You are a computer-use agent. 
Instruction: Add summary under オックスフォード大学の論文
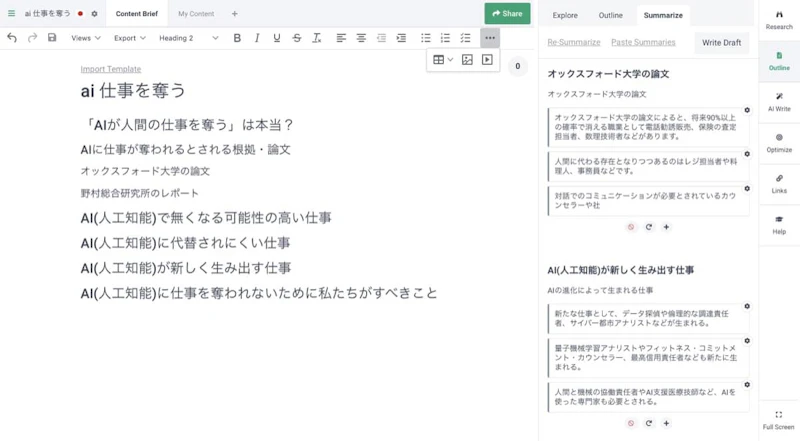click(666, 227)
